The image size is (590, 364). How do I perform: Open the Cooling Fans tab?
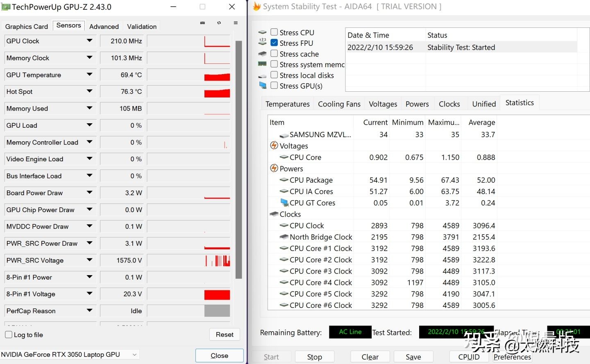click(x=339, y=104)
